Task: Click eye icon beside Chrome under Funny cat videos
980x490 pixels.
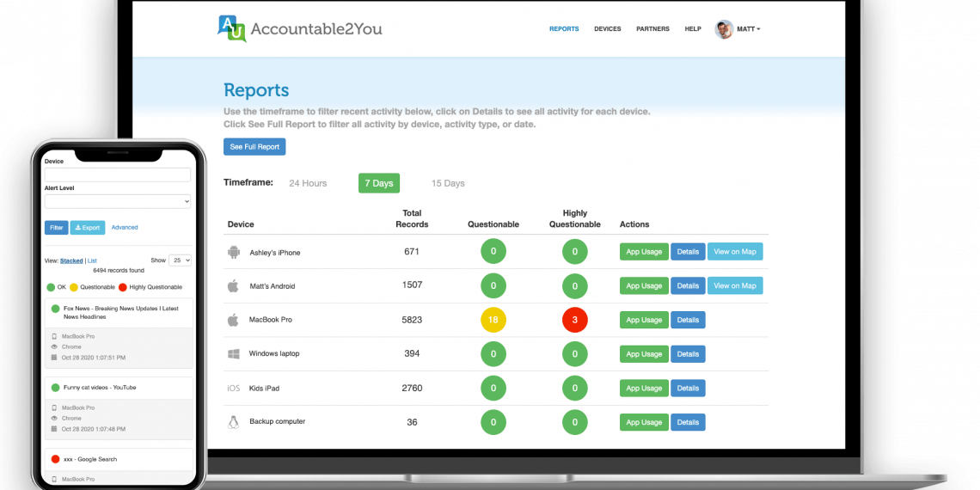Action: [x=54, y=418]
